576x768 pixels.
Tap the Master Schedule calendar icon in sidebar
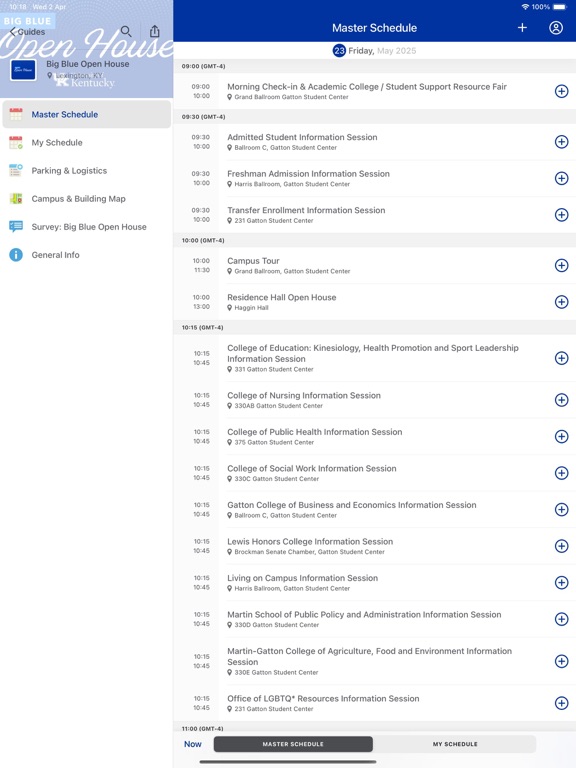coord(16,114)
